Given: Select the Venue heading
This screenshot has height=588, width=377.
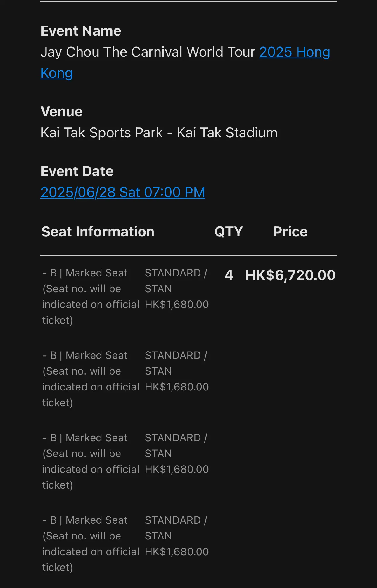Looking at the screenshot, I should click(x=62, y=112).
